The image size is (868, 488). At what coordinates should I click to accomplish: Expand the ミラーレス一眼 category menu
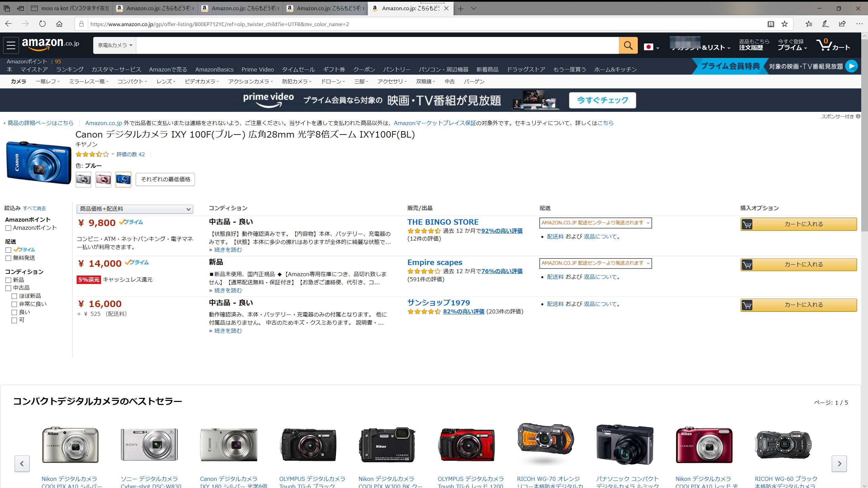(x=89, y=82)
